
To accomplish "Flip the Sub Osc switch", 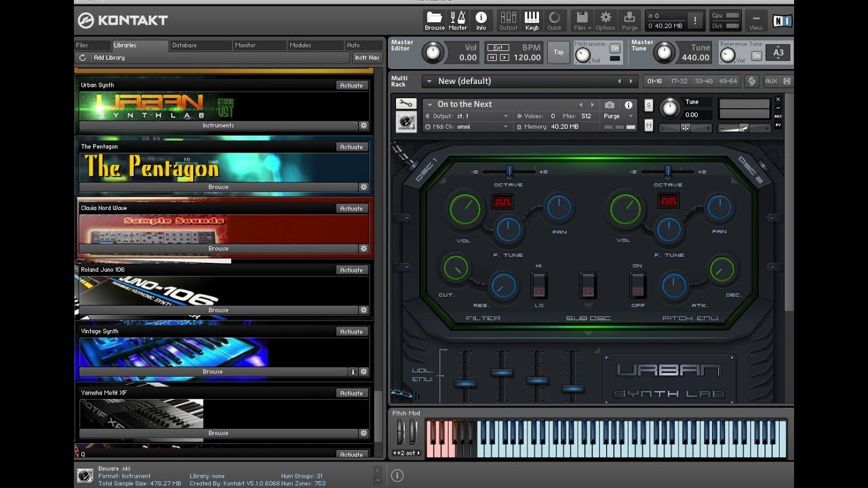I will tap(588, 285).
